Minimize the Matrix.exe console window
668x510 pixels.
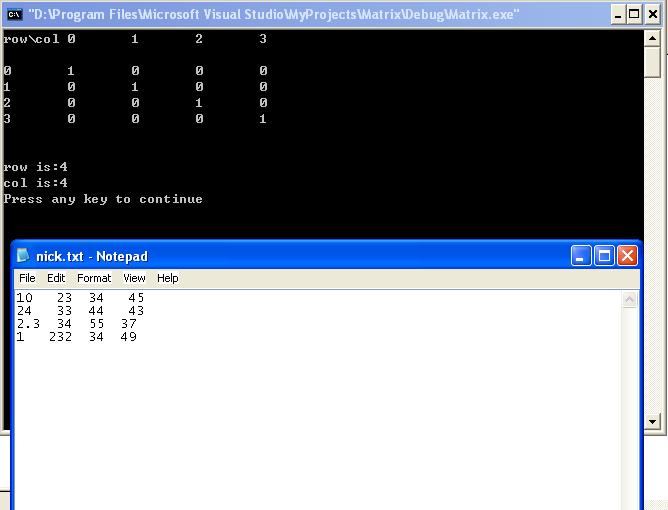tap(617, 15)
